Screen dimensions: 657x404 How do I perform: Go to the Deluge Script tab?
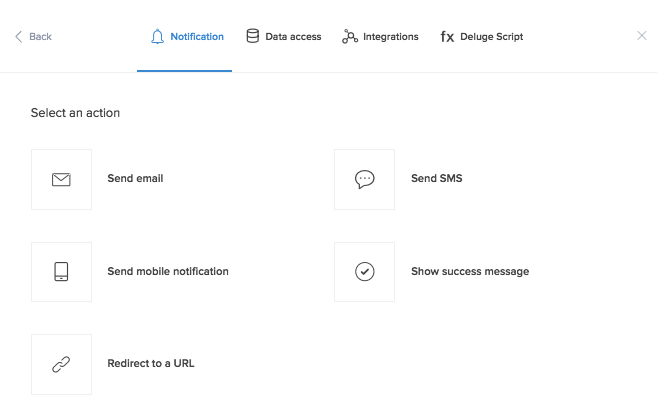[492, 37]
